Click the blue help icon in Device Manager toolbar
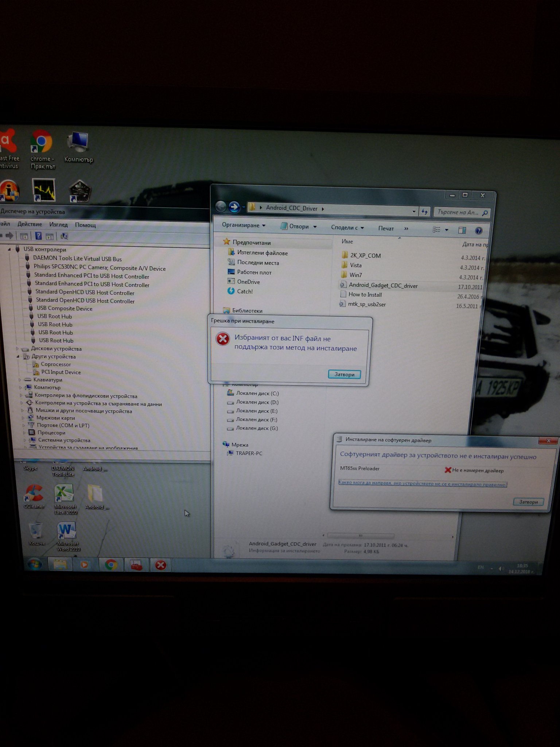Viewport: 560px width, 747px height. pyautogui.click(x=38, y=236)
